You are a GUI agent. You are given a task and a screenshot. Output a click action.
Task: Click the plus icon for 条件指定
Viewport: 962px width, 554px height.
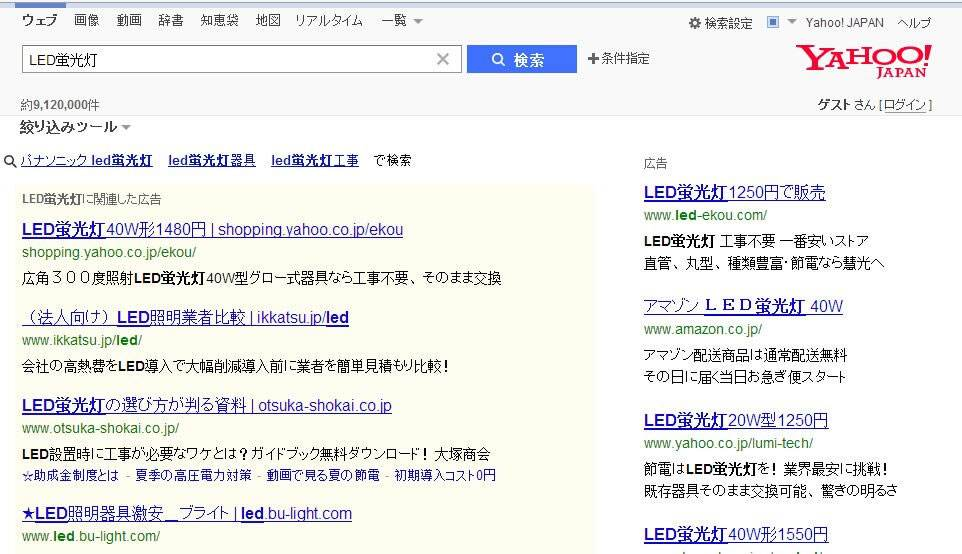click(593, 59)
